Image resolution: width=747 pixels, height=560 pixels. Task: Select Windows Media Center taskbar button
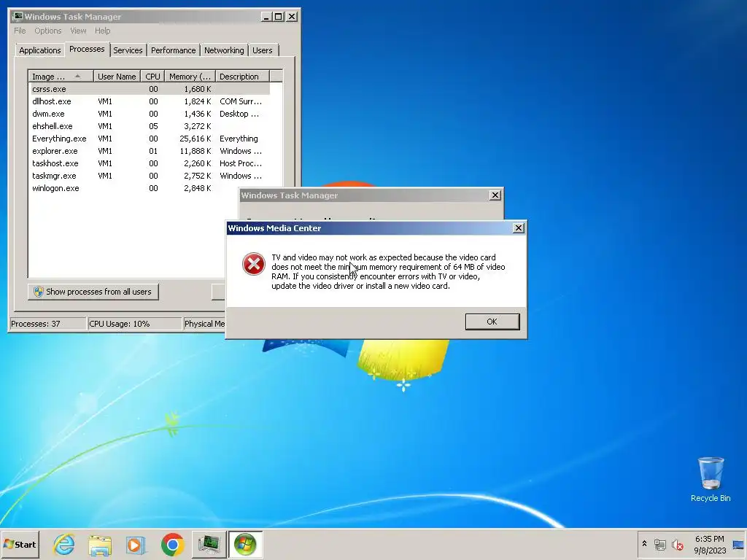245,545
